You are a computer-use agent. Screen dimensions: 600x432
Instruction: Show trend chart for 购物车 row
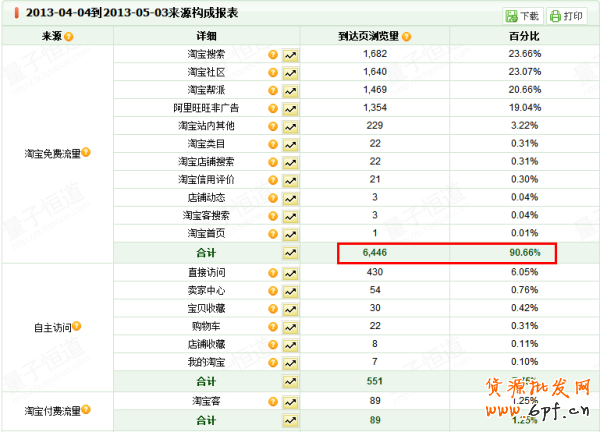point(291,326)
